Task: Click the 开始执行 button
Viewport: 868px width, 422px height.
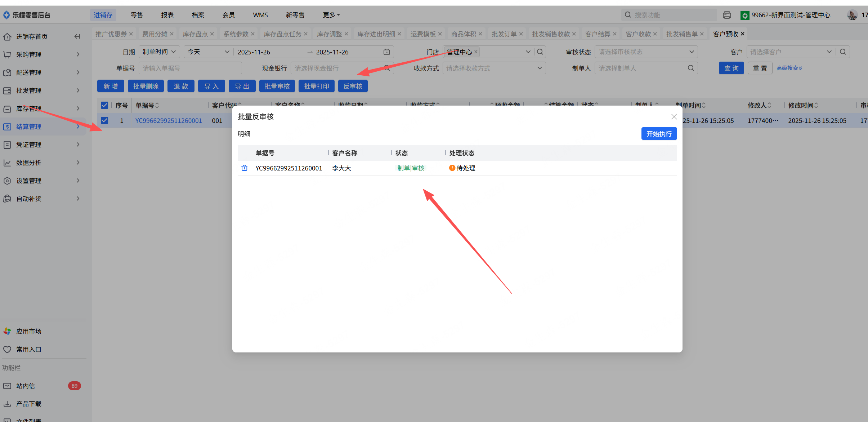Action: pos(659,134)
